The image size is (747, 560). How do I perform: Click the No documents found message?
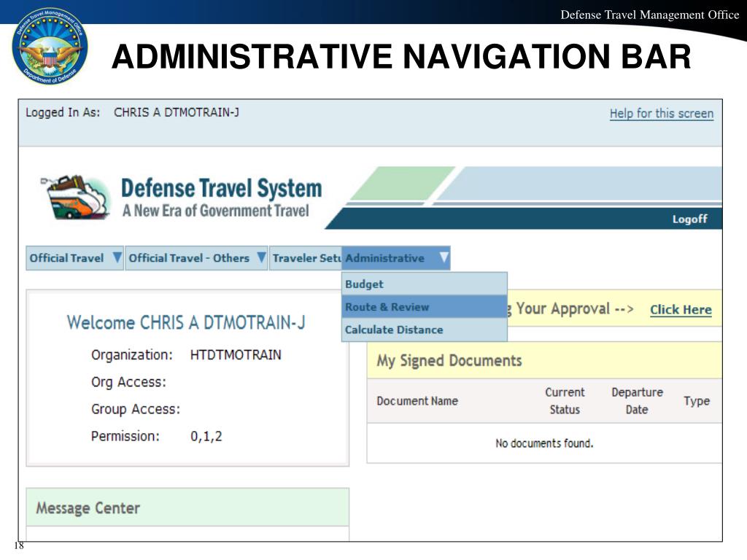(x=544, y=443)
